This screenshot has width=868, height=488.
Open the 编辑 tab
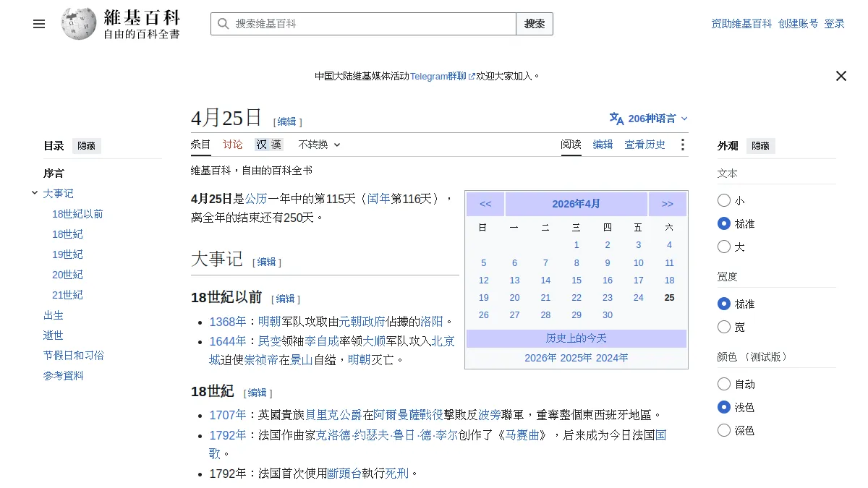pyautogui.click(x=603, y=145)
